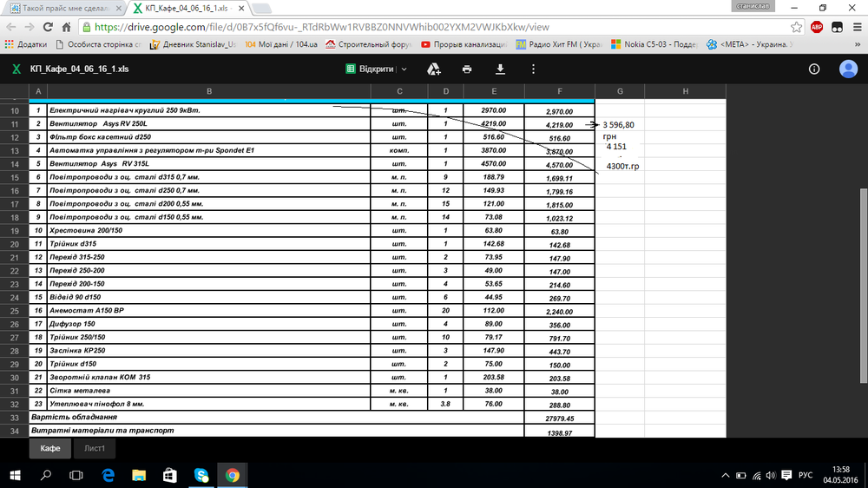
Task: Switch to the Кафе sheet tab
Action: pyautogui.click(x=49, y=448)
